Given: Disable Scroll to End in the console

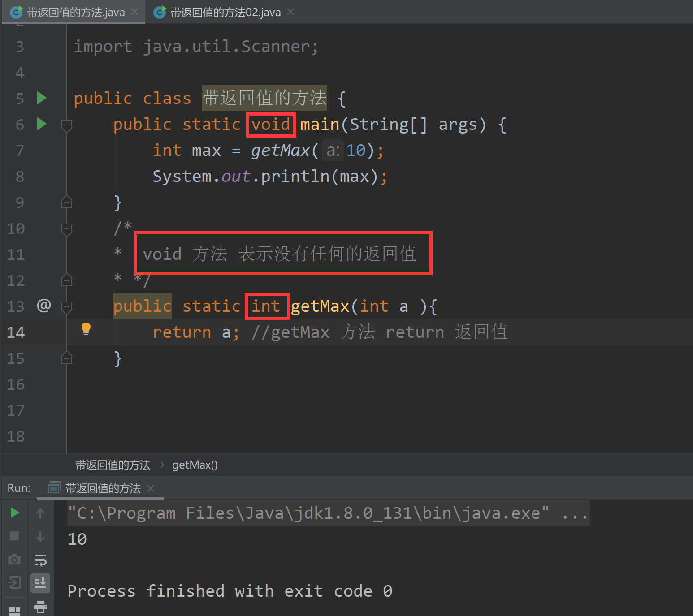Looking at the screenshot, I should click(40, 583).
